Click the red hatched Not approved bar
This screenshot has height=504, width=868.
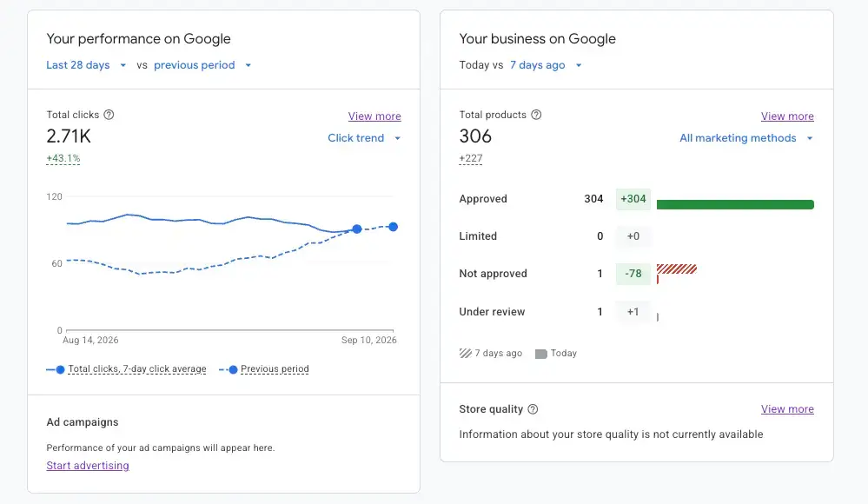677,269
